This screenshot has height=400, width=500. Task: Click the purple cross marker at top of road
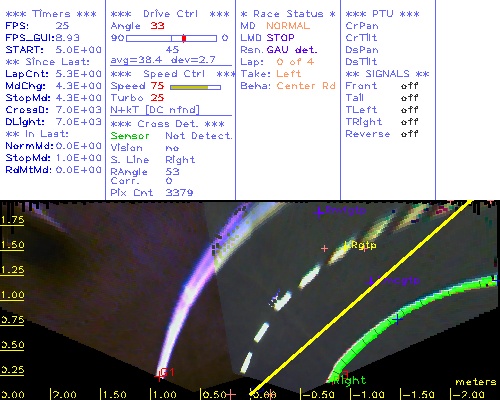pos(319,211)
